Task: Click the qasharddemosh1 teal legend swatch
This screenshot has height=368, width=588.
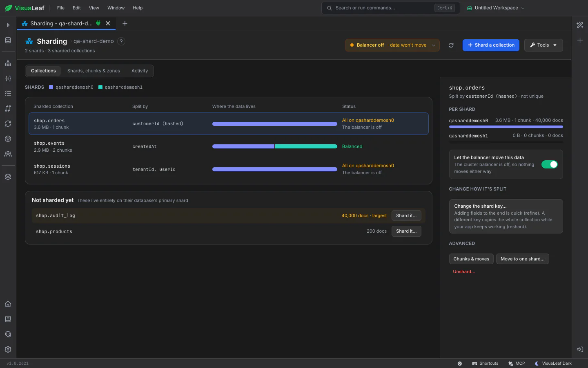Action: pos(100,87)
